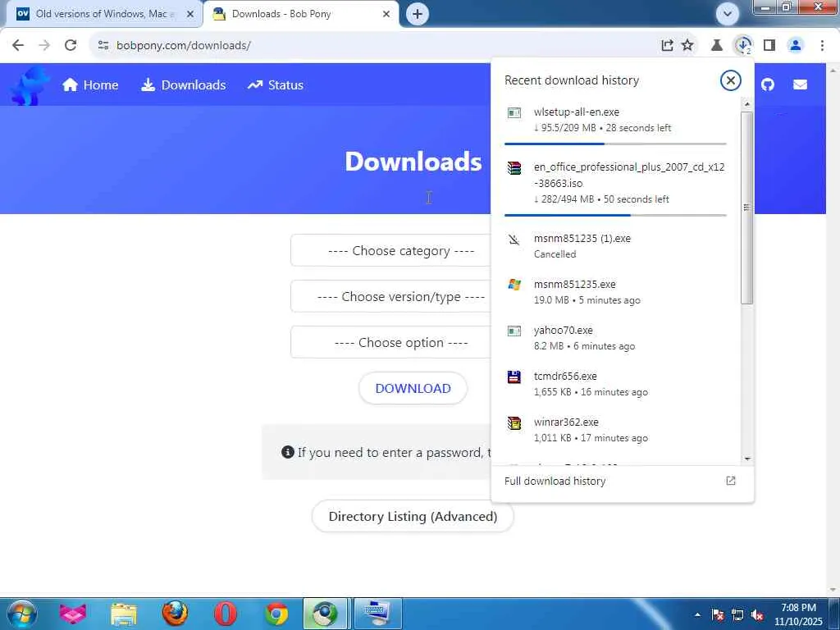This screenshot has height=630, width=840.
Task: Select the Downloads - Bob Pony tab
Action: click(x=301, y=14)
